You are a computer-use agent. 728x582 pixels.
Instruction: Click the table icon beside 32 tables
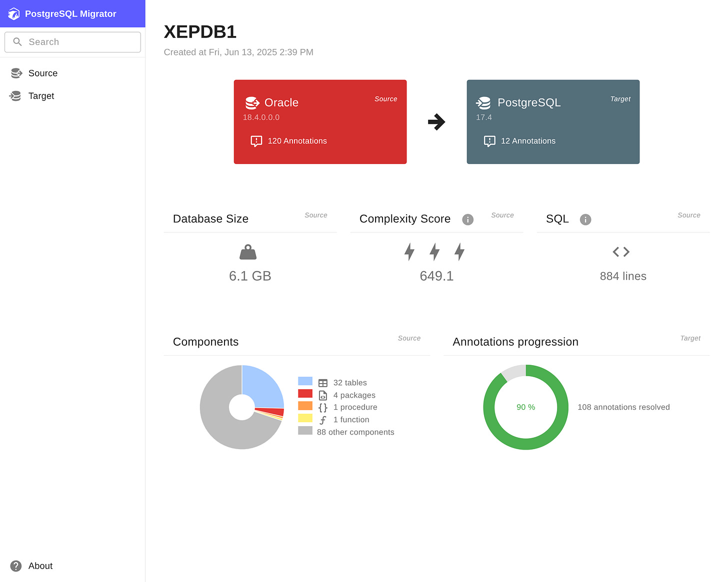point(323,383)
